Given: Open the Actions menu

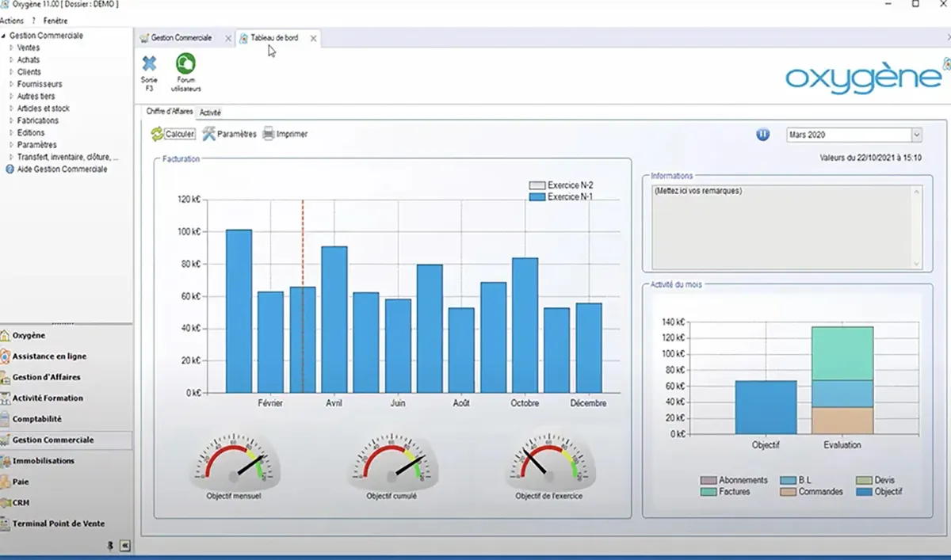Looking at the screenshot, I should click(12, 21).
